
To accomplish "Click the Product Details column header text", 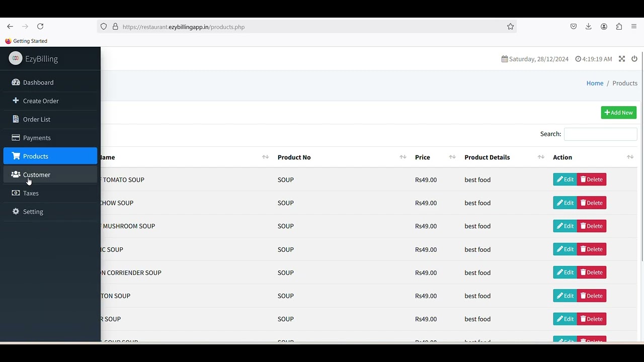I will (487, 157).
